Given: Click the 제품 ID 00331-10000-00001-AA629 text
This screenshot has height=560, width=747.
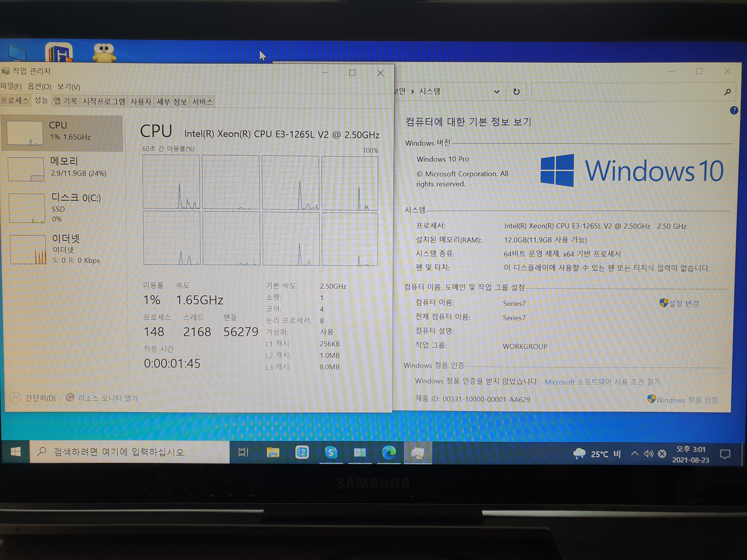Looking at the screenshot, I should pyautogui.click(x=472, y=399).
